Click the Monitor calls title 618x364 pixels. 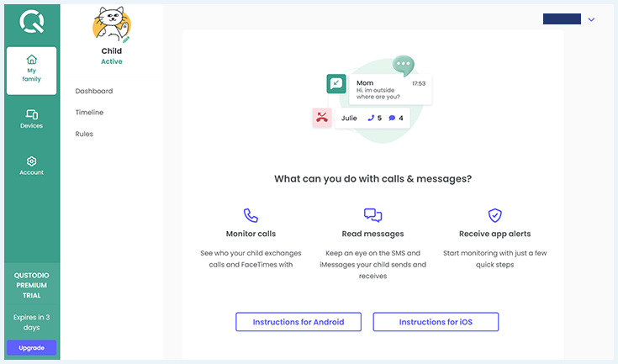pyautogui.click(x=251, y=234)
